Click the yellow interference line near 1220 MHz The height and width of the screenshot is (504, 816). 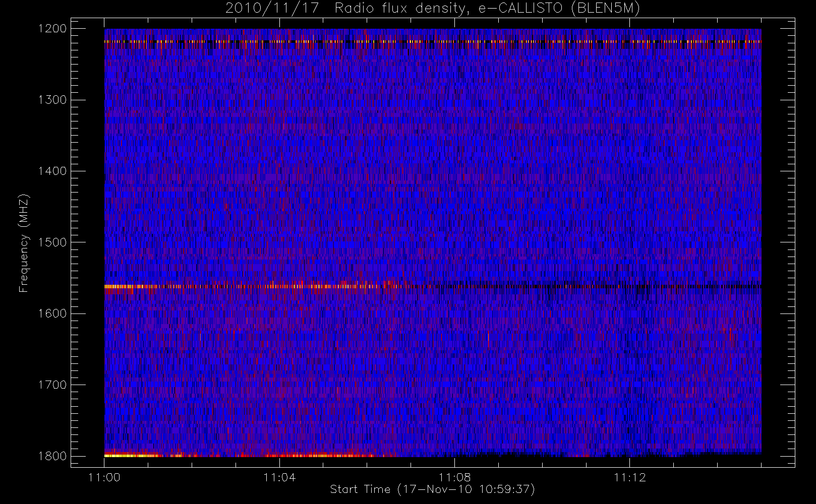pyautogui.click(x=433, y=41)
